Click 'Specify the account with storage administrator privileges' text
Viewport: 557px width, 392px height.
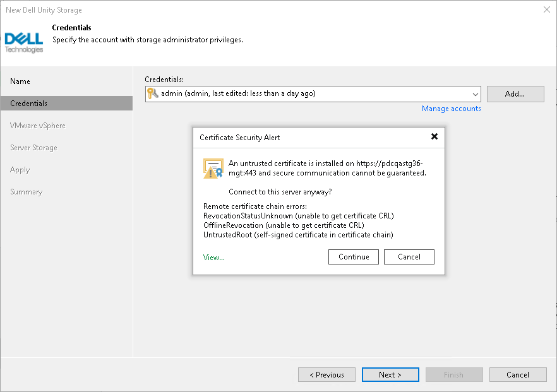click(x=147, y=40)
